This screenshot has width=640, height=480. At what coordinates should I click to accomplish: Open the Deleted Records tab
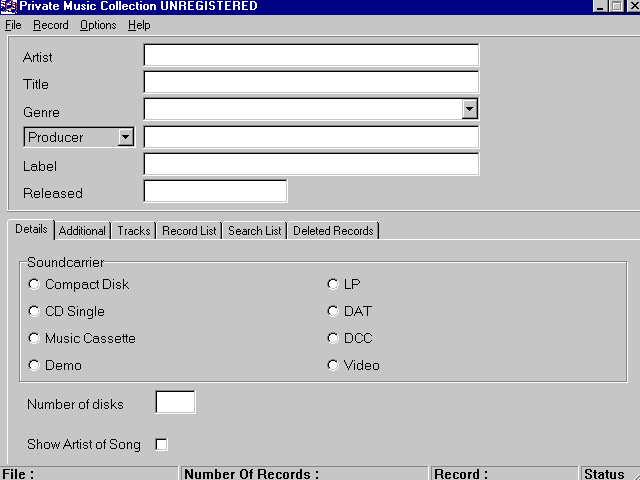(333, 231)
